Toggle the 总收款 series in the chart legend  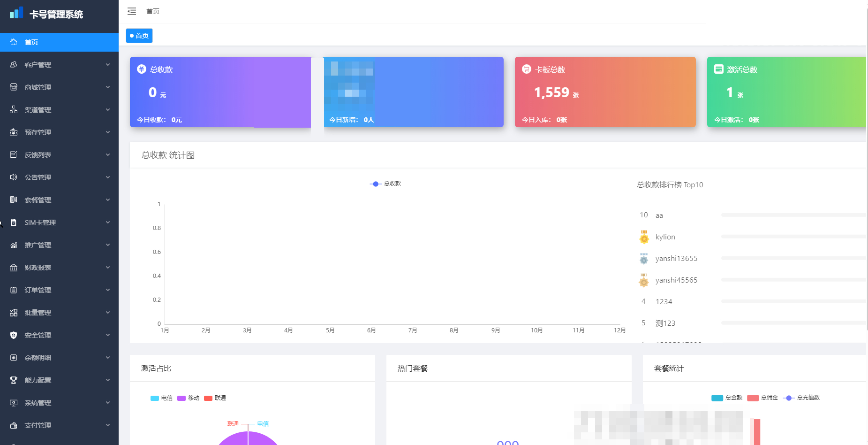pos(385,184)
